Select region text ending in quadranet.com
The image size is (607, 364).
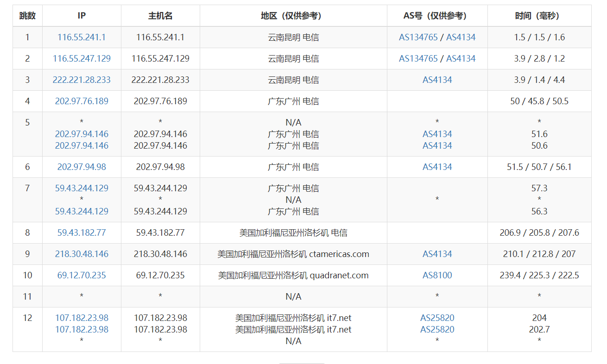pos(293,276)
